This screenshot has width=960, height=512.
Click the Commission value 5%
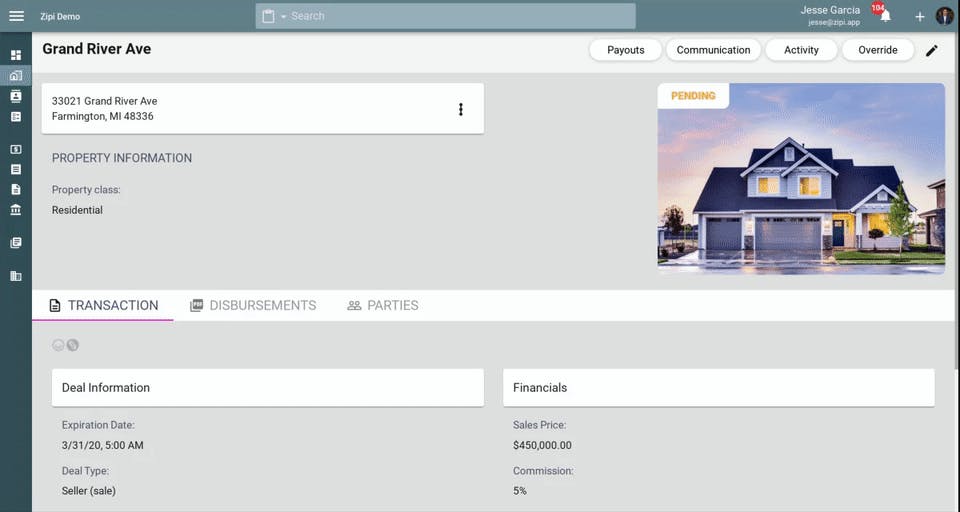point(520,491)
